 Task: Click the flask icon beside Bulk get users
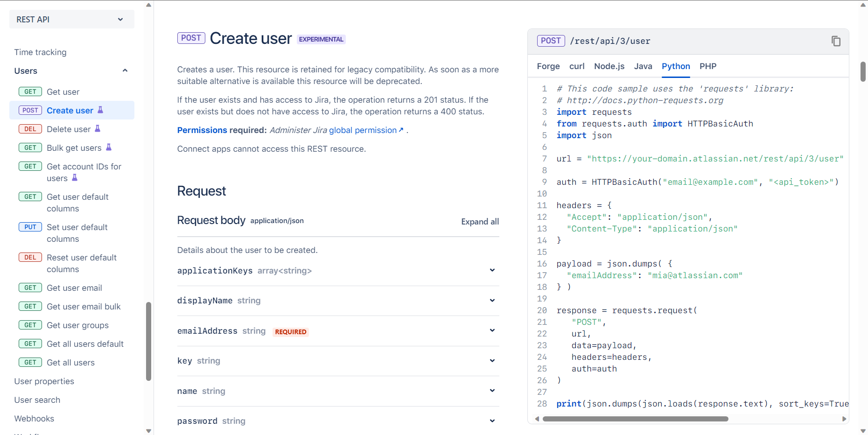point(109,147)
